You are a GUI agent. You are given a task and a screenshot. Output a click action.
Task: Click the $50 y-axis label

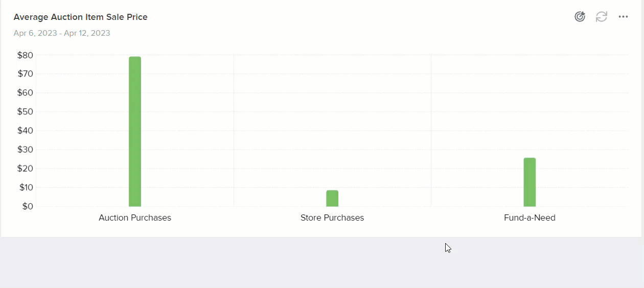click(x=25, y=112)
